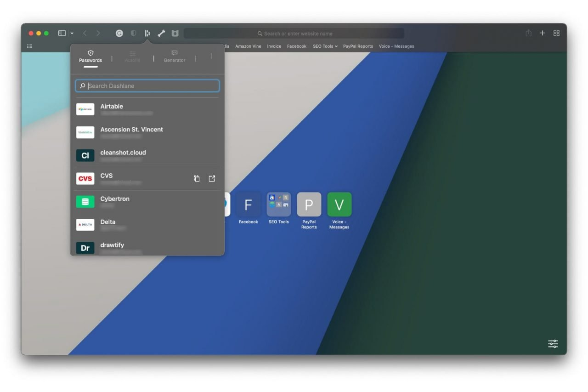Toggle the Safari sidebar button
Screen dimensions: 588x392
[62, 33]
